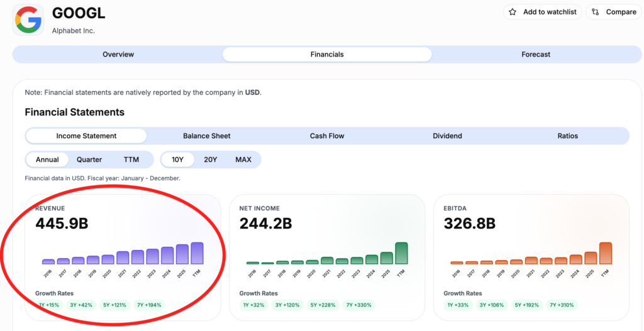Click the Revenue TTM bar
The image size is (644, 331).
(x=197, y=253)
